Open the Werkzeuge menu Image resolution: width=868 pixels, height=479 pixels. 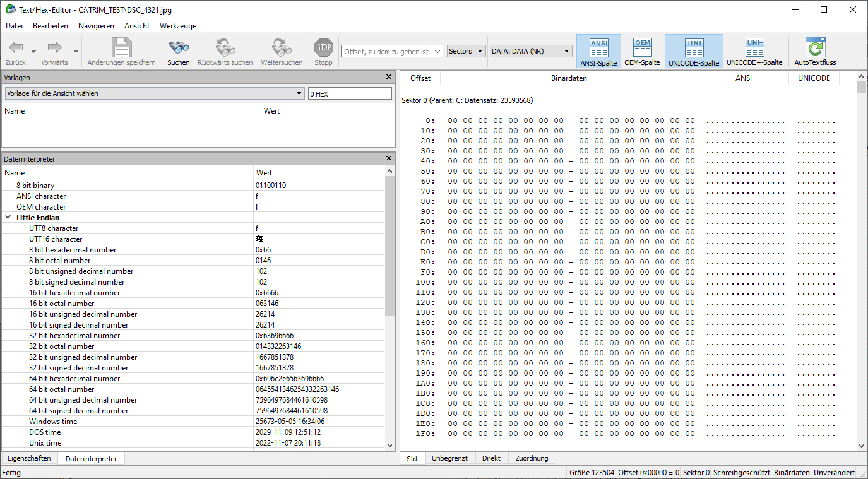point(178,26)
